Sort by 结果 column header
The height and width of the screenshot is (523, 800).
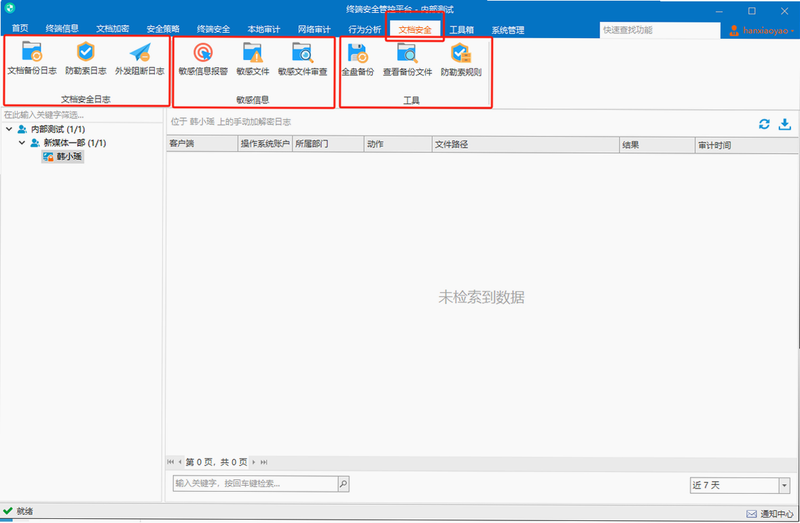point(657,145)
